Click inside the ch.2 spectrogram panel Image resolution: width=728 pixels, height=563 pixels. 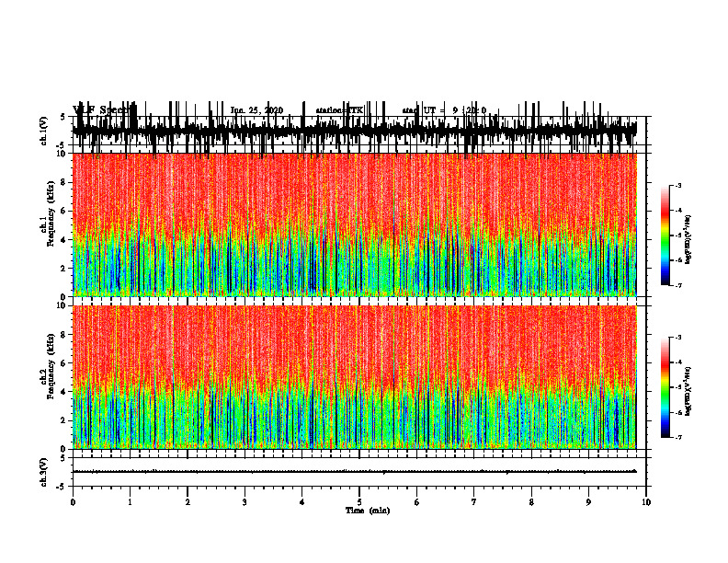click(354, 377)
